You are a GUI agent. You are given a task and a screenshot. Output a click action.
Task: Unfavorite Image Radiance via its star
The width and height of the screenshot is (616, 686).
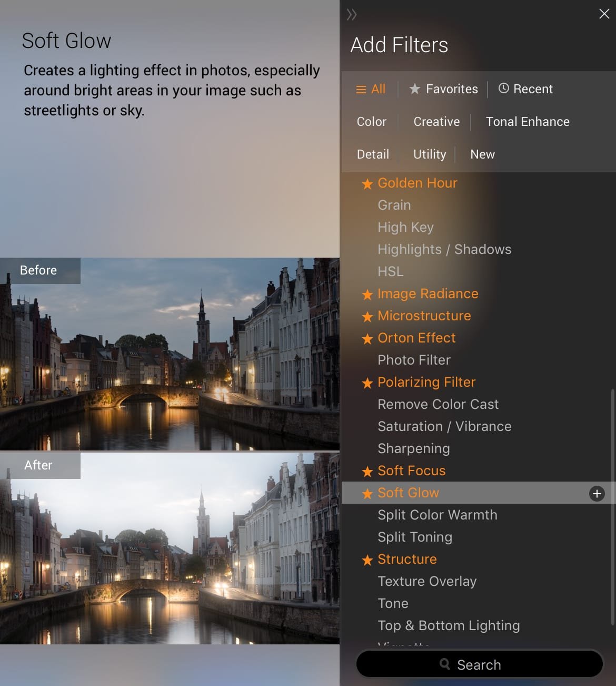point(367,295)
